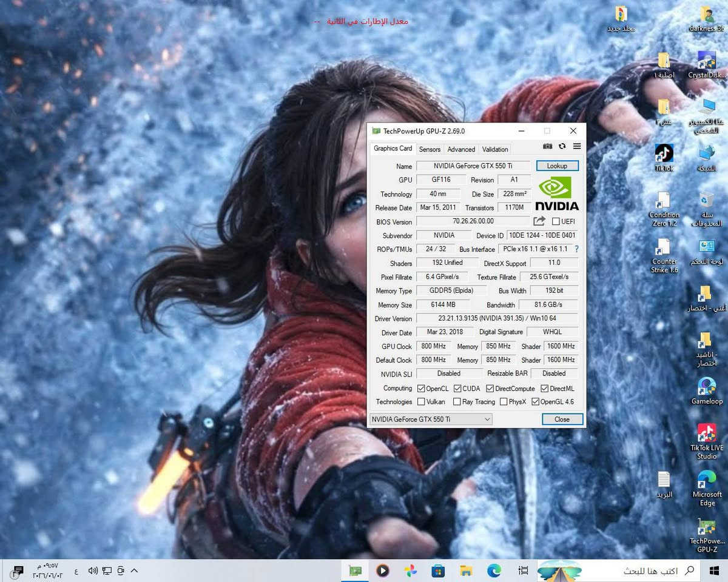728x582 pixels.
Task: Switch to the Advanced tab
Action: [461, 149]
